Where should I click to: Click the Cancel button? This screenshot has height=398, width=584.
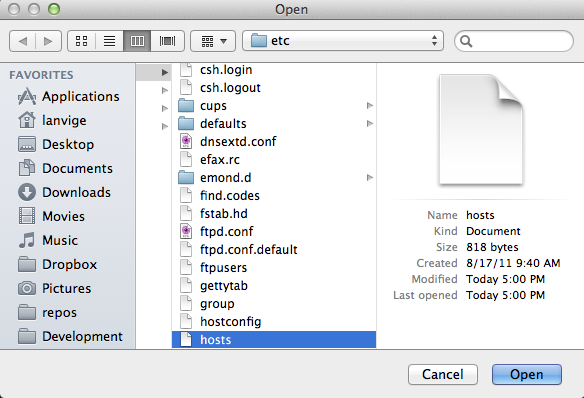442,375
